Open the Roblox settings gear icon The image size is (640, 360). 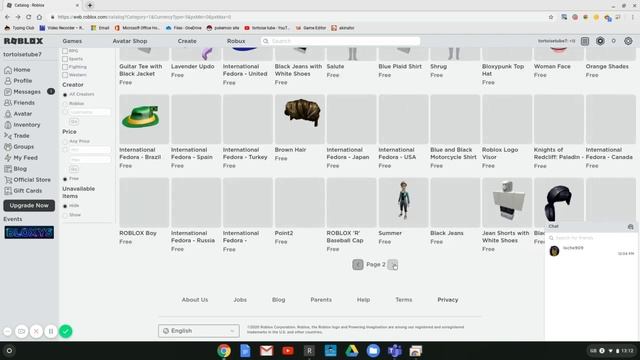pyautogui.click(x=628, y=41)
